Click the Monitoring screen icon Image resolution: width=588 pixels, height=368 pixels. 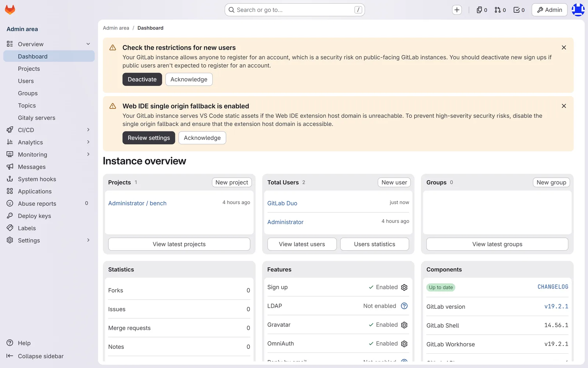click(x=10, y=155)
